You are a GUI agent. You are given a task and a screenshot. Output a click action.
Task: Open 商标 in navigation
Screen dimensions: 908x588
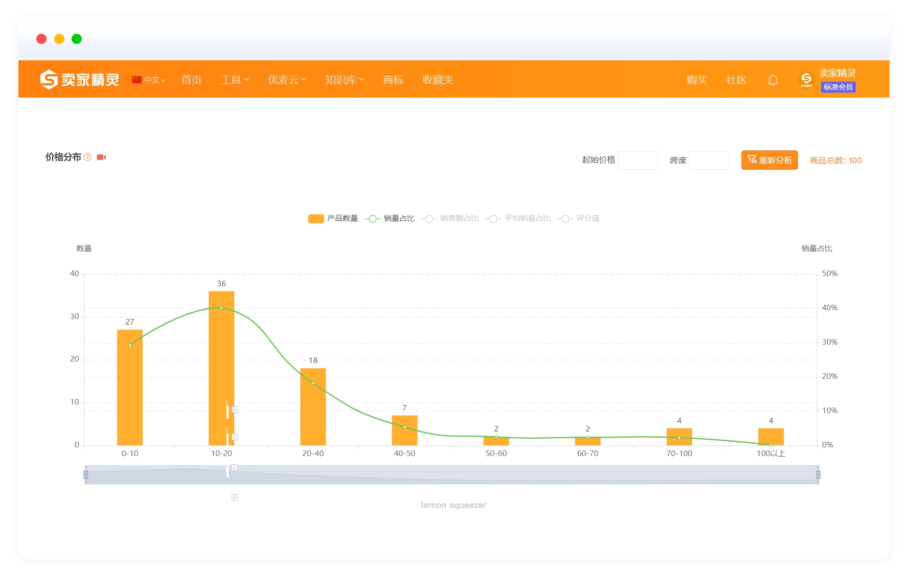click(393, 80)
